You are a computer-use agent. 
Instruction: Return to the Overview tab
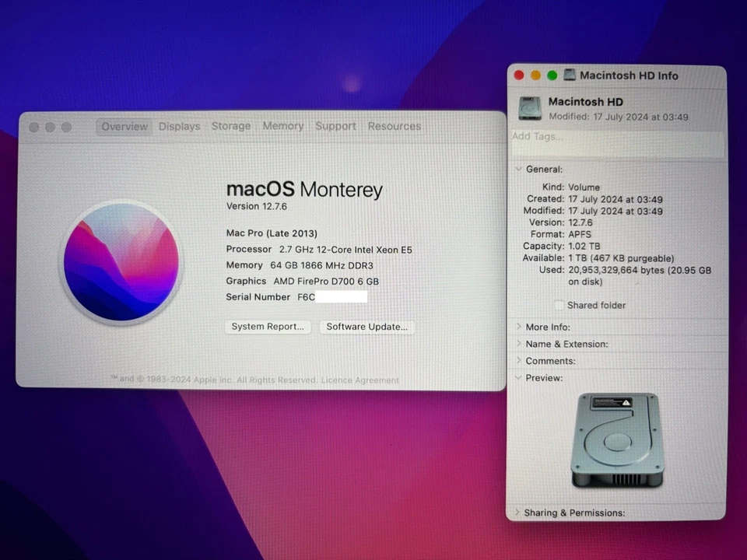124,126
